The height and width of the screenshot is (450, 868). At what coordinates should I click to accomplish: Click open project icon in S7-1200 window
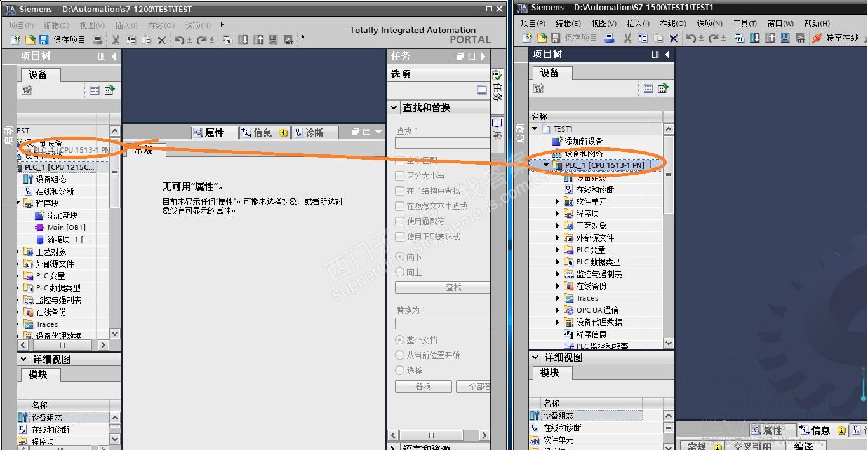(x=30, y=40)
